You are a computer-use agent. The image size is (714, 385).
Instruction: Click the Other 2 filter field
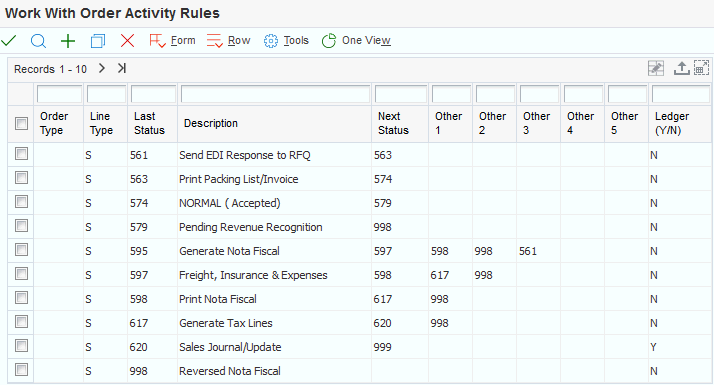pyautogui.click(x=495, y=94)
